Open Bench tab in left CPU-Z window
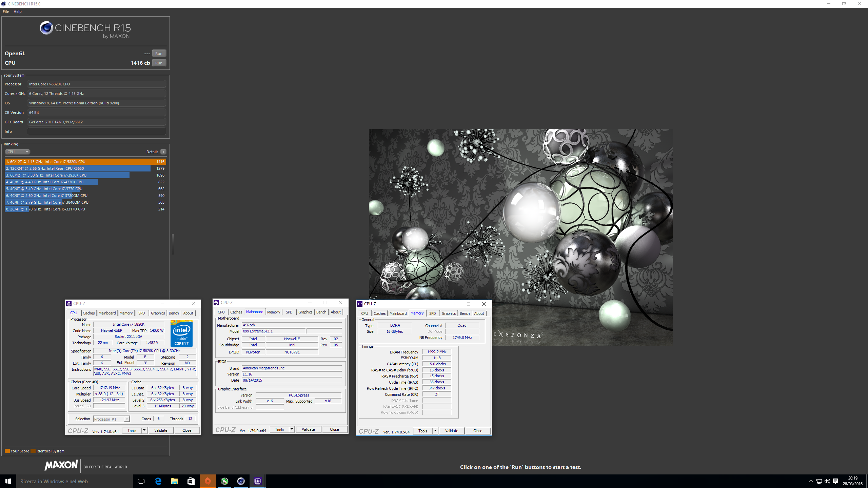The width and height of the screenshot is (868, 488). pyautogui.click(x=174, y=313)
